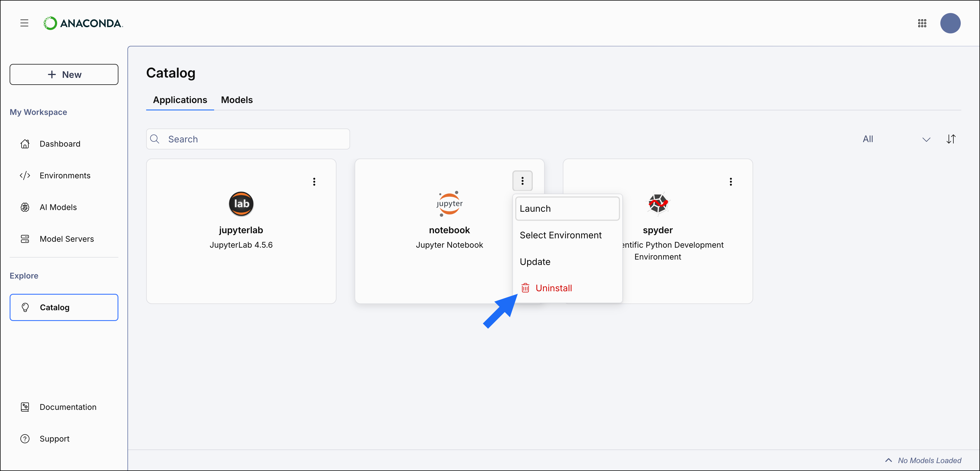Click the JupyterLab lab logo
Screen dimensions: 980x471
pos(241,204)
